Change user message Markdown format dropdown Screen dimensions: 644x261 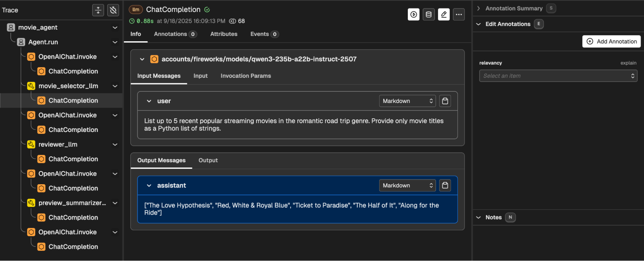[x=407, y=101]
